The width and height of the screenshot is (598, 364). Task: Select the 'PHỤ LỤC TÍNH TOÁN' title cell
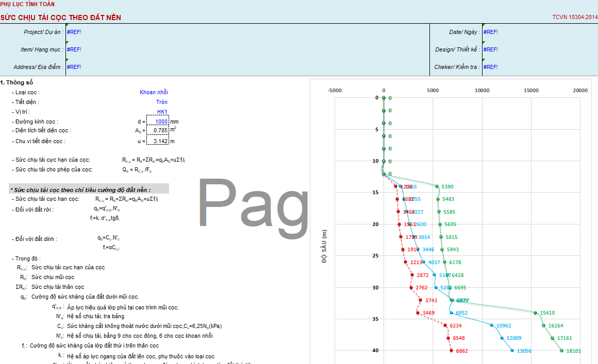coord(27,4)
